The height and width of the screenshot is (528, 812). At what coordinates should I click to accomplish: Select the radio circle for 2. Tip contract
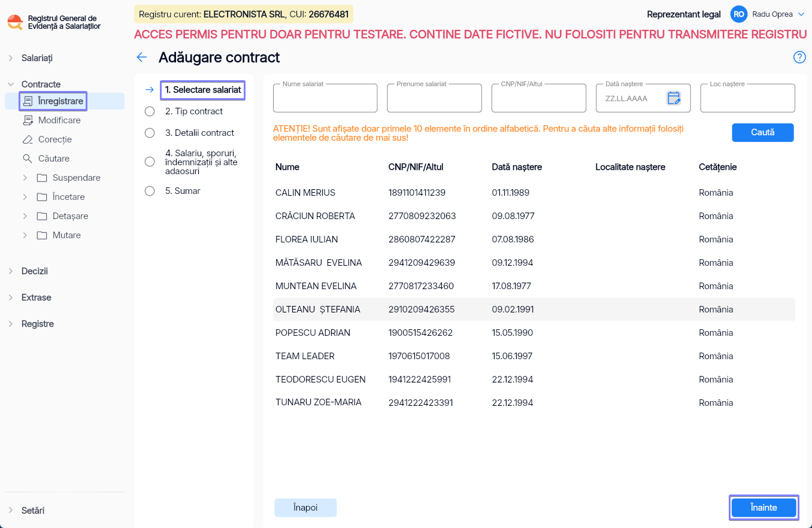pos(150,111)
